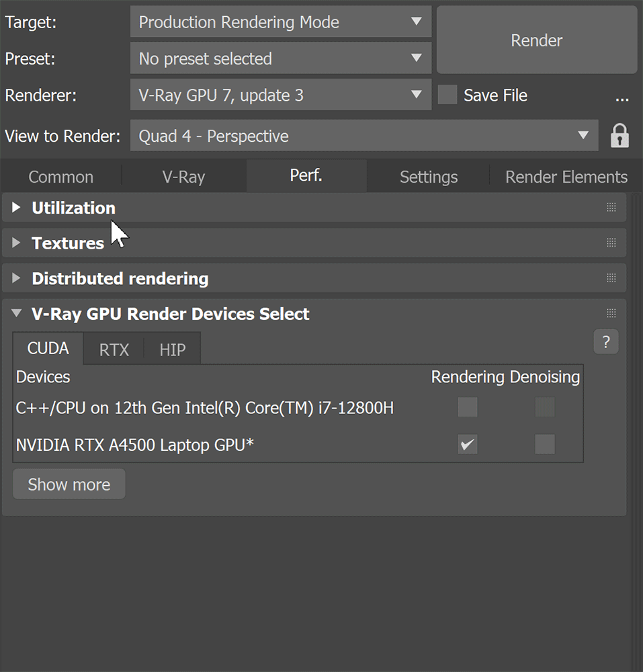Screen dimensions: 643x672
Task: Open the Target dropdown
Action: coord(281,22)
